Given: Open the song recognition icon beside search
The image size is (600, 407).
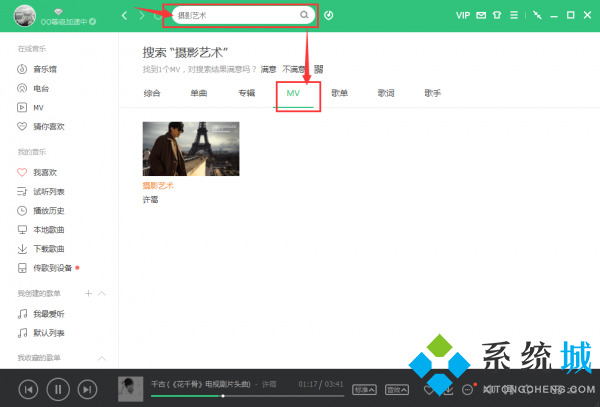Looking at the screenshot, I should tap(329, 15).
